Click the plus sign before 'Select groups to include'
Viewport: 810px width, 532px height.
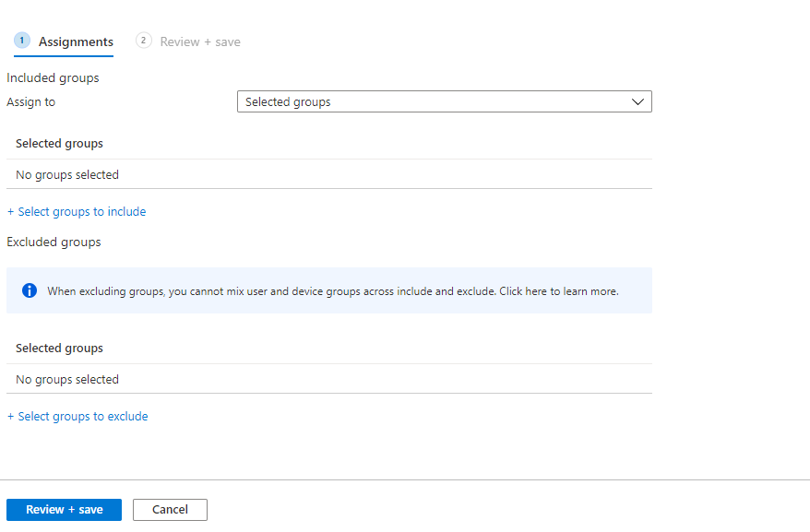[11, 212]
